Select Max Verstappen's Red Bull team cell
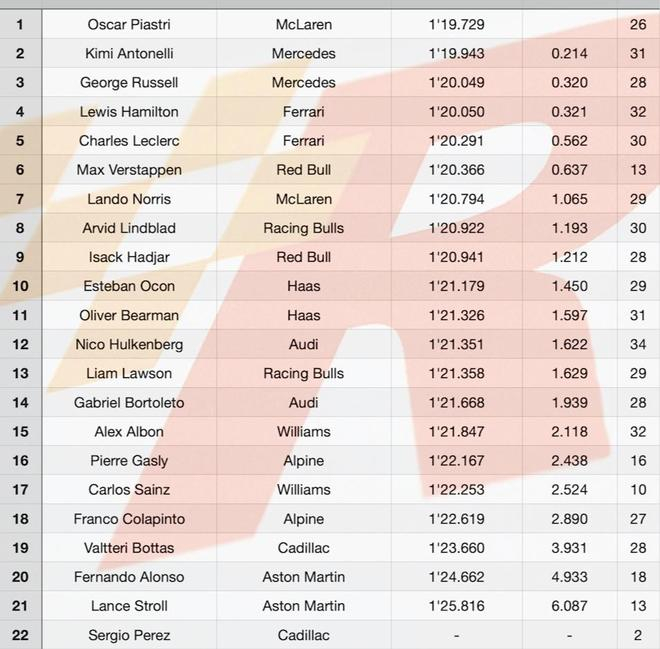The height and width of the screenshot is (649, 660). pyautogui.click(x=303, y=170)
